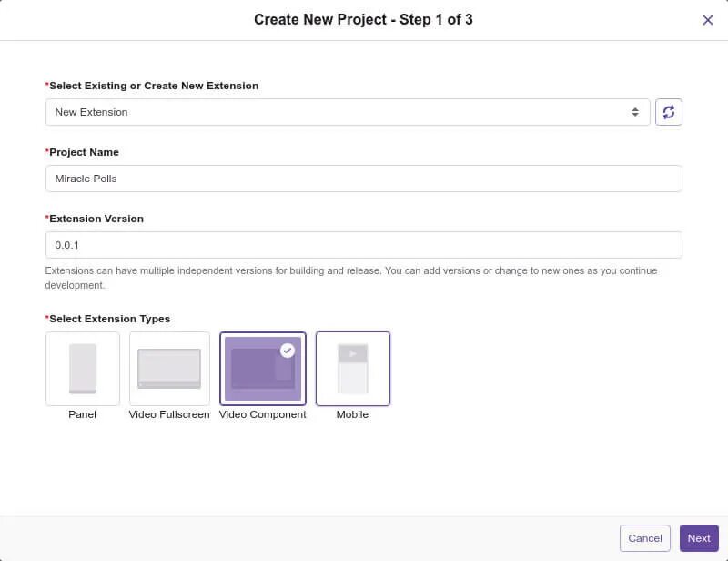The width and height of the screenshot is (728, 561).
Task: Click the Extension Version field showing 0.0.1
Action: click(363, 245)
